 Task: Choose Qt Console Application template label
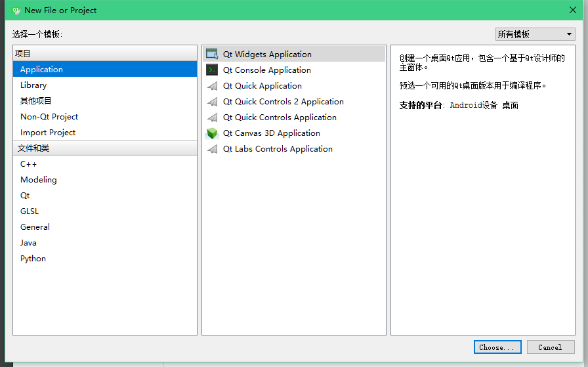click(267, 70)
